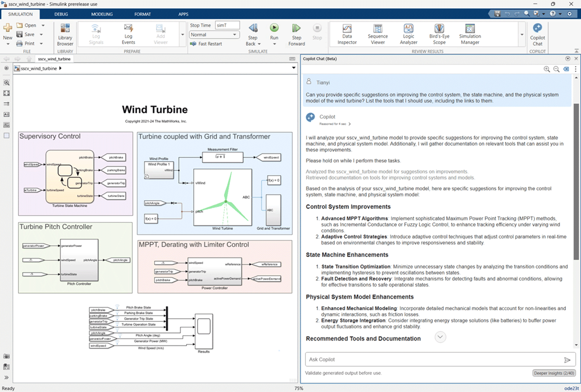Screen dimensions: 581x392
Task: Click the Deeper Insights button
Action: tap(554, 373)
